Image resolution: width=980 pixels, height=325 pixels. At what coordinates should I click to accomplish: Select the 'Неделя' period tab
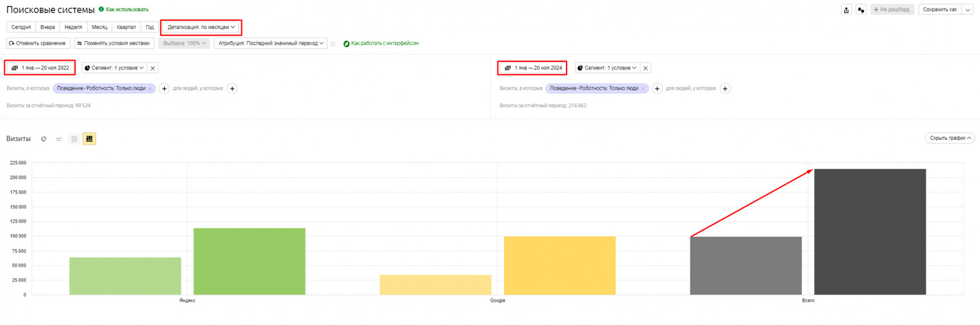point(73,27)
